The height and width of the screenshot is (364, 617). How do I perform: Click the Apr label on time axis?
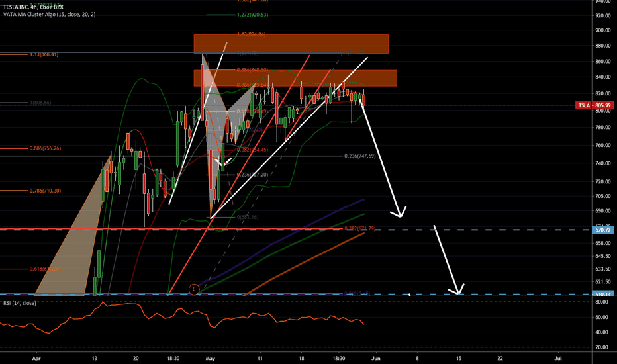coord(36,359)
